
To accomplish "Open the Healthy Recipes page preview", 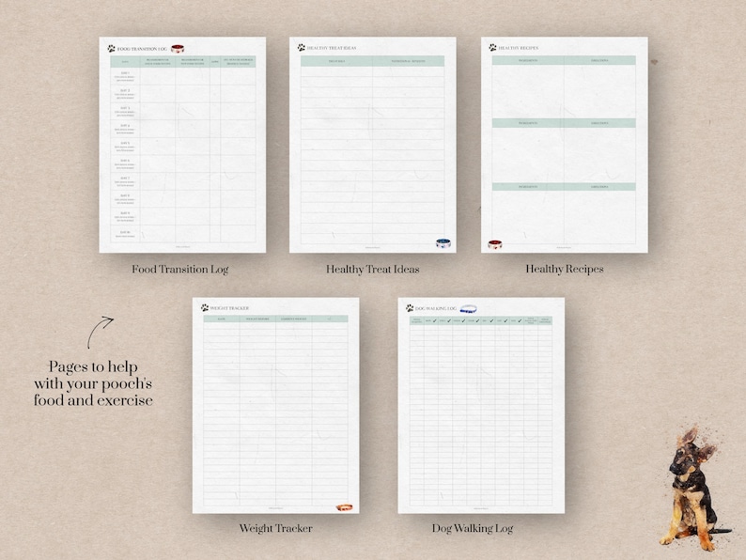I will (x=565, y=145).
